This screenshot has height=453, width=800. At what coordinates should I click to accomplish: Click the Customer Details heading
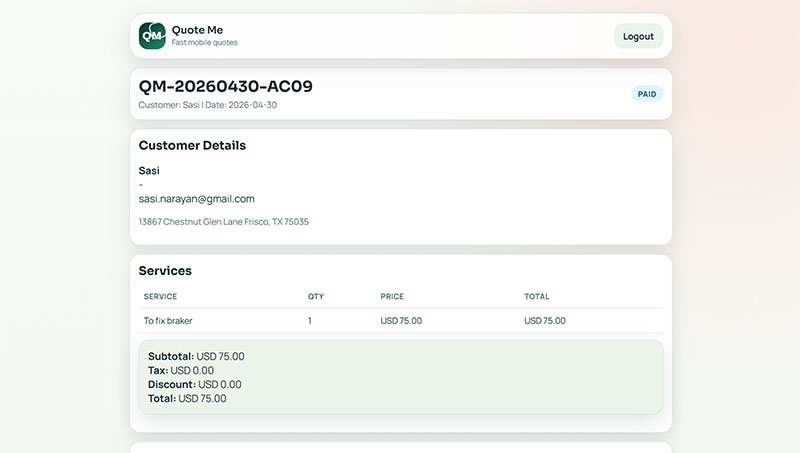click(x=192, y=145)
